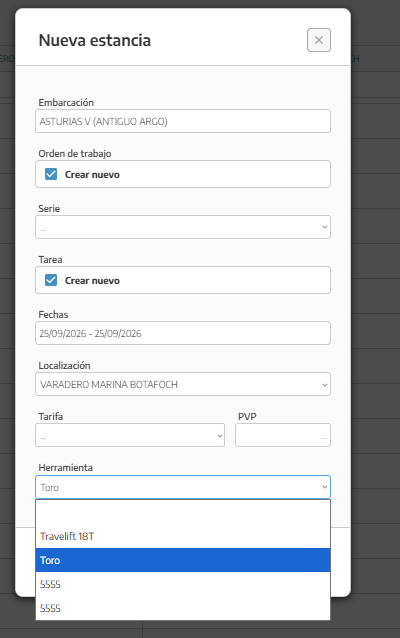Viewport: 400px width, 638px height.
Task: Expand the Tarifa select field
Action: point(130,435)
